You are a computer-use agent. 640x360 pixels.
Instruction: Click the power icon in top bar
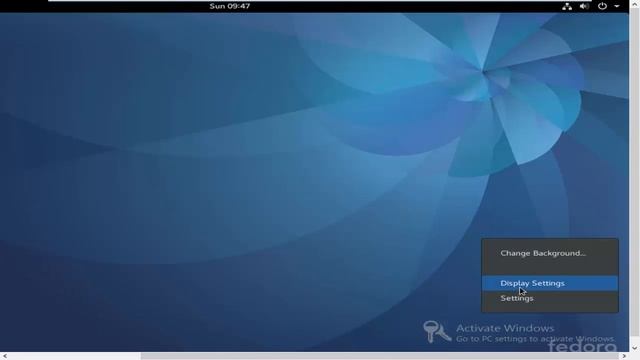click(x=602, y=6)
